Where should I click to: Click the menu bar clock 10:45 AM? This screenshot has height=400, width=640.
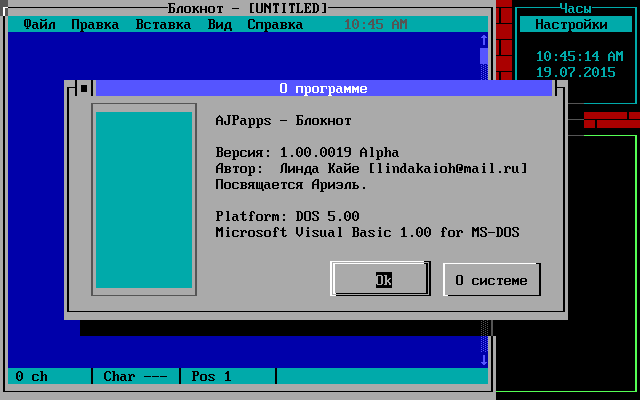pyautogui.click(x=376, y=24)
